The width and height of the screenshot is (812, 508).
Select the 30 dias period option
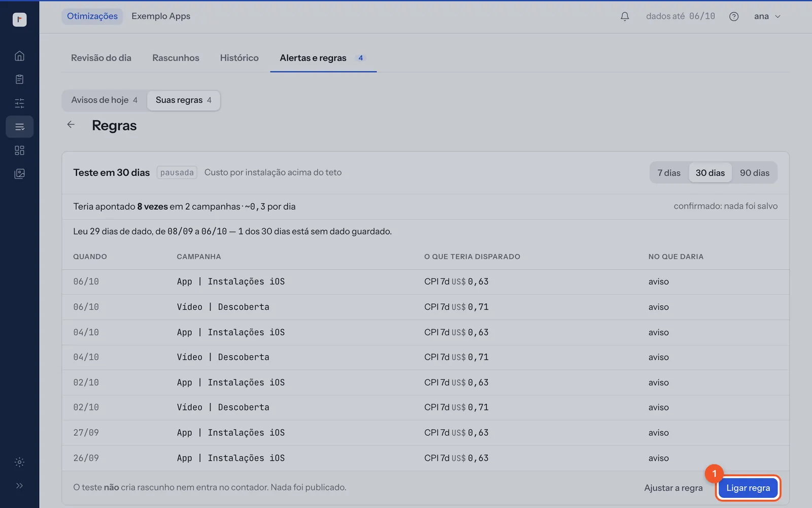[x=710, y=173]
